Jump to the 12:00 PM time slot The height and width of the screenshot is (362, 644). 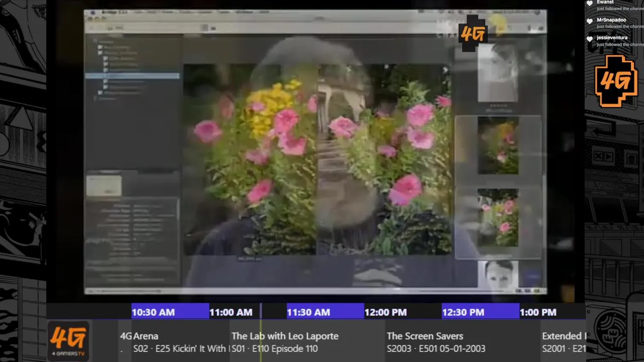(x=403, y=312)
